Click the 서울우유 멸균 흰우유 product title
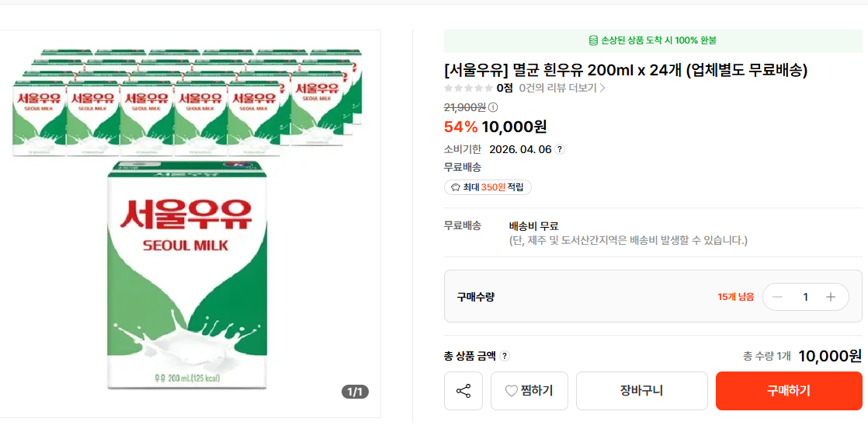 pyautogui.click(x=626, y=70)
